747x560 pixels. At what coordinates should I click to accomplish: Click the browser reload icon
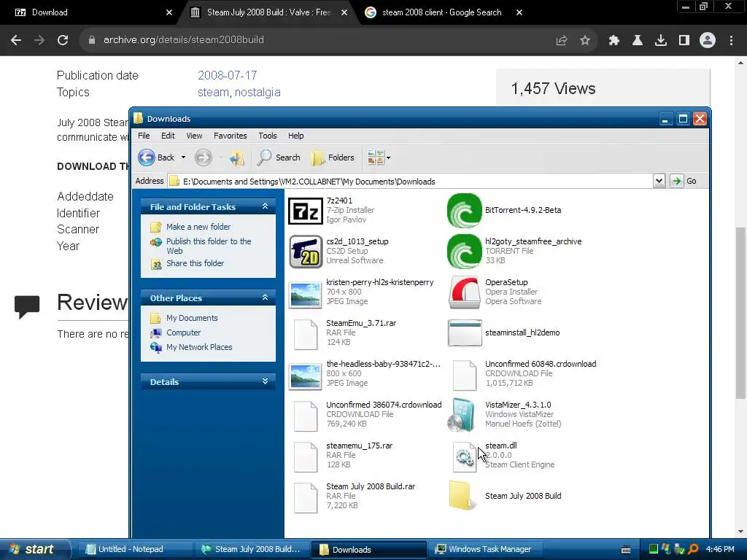pyautogui.click(x=63, y=40)
